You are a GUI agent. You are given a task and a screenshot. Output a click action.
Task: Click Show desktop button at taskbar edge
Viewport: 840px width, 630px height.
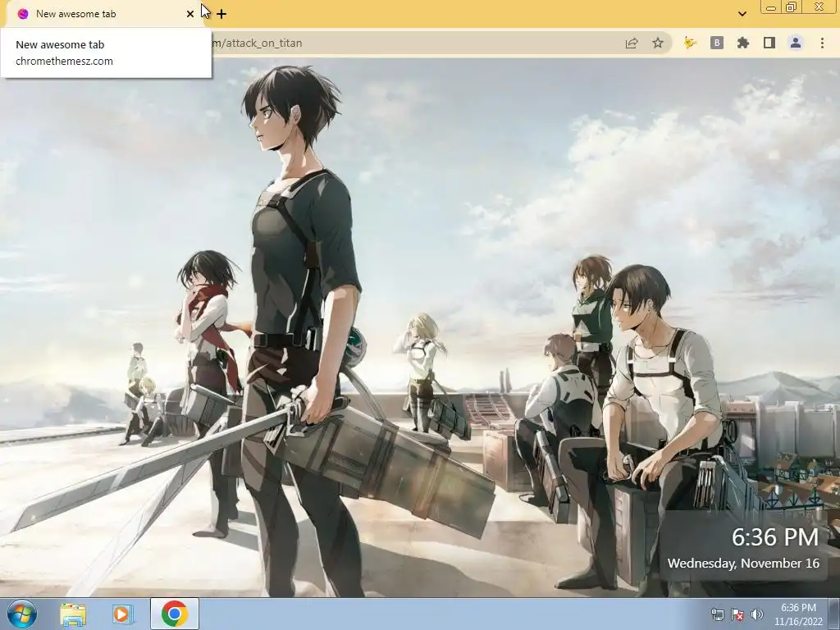pyautogui.click(x=834, y=614)
